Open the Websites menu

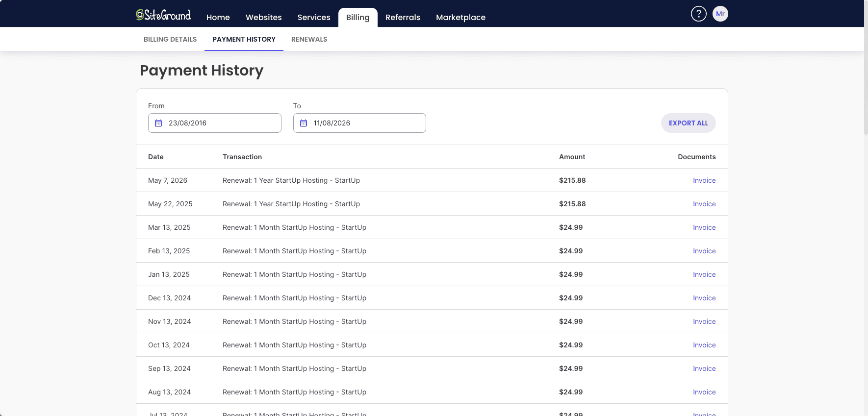(x=264, y=17)
